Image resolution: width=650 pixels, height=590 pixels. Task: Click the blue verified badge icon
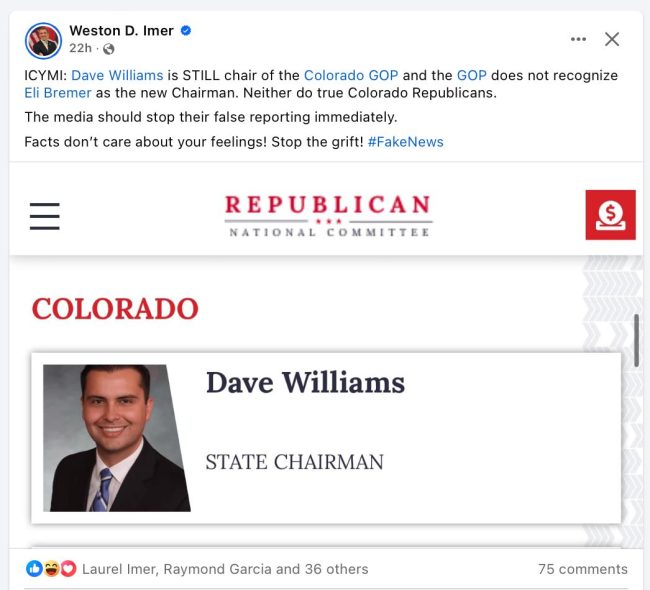pyautogui.click(x=186, y=31)
